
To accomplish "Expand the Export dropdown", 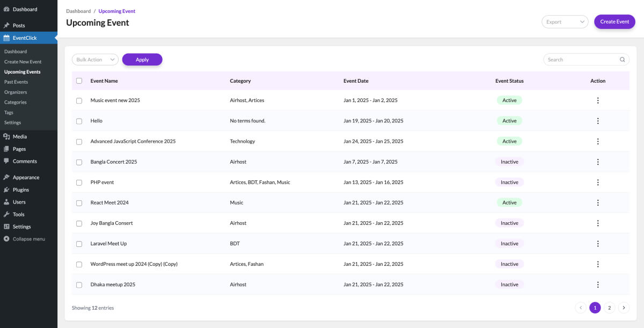I will [x=565, y=22].
